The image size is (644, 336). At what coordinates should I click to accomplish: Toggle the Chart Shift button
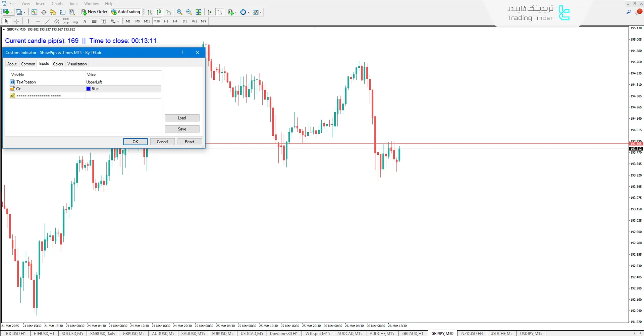(x=210, y=12)
